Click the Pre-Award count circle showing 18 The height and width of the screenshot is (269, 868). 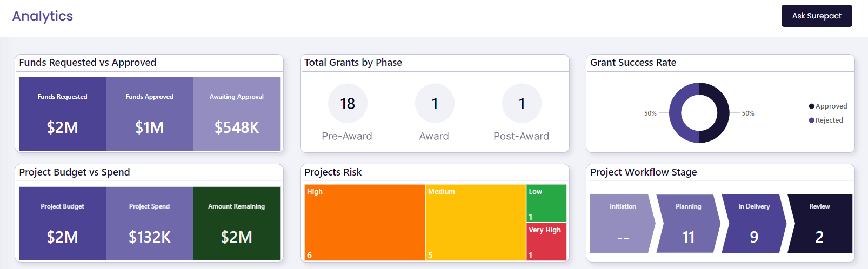point(348,103)
